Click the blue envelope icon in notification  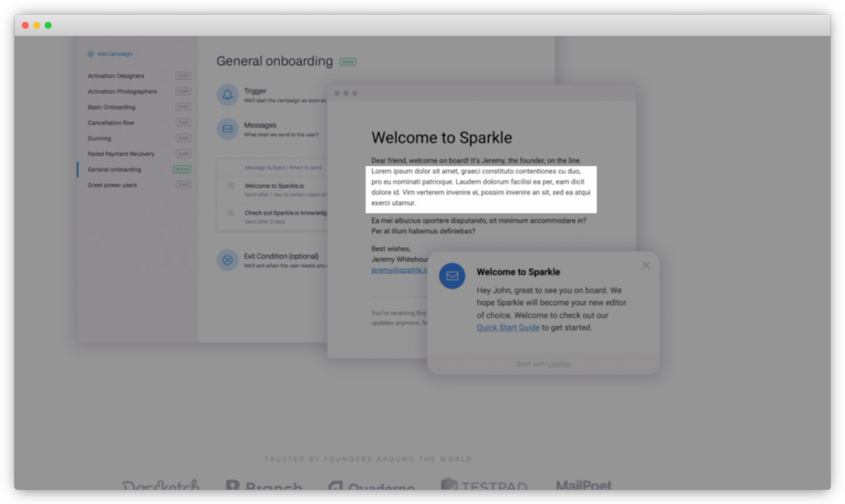[451, 276]
